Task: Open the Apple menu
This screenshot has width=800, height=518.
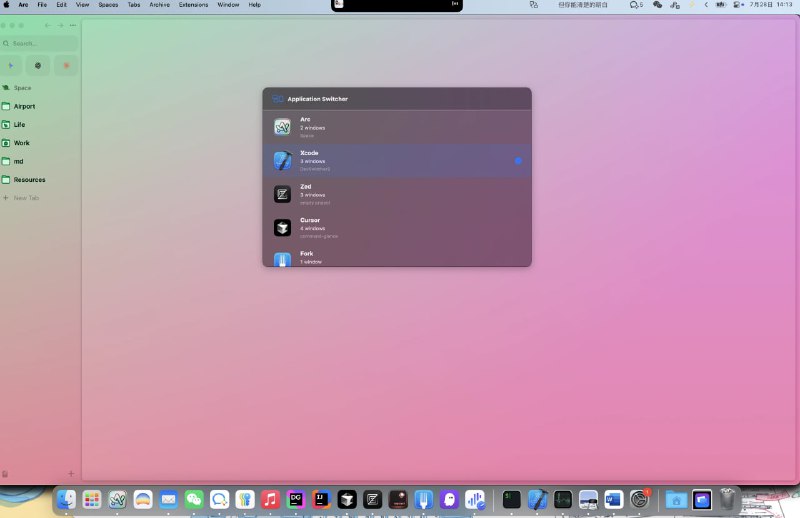Action: tap(7, 5)
